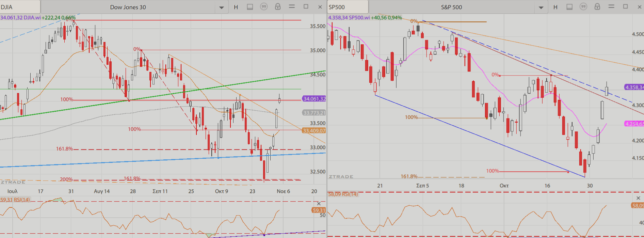Select the purple 4.358,34 price tag on the S&P chart

pos(634,87)
